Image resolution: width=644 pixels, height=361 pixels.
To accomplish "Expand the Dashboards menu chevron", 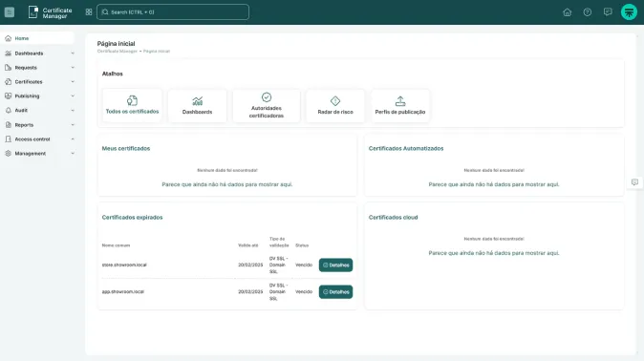I will pyautogui.click(x=73, y=53).
